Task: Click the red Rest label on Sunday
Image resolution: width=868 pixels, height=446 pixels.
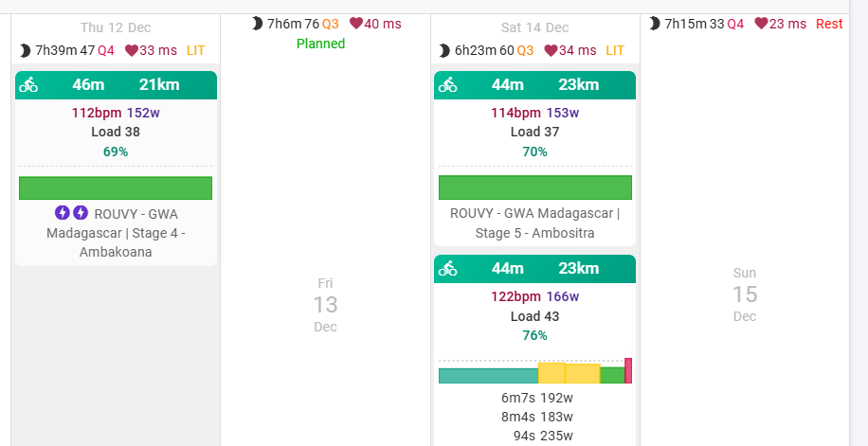Action: (829, 24)
